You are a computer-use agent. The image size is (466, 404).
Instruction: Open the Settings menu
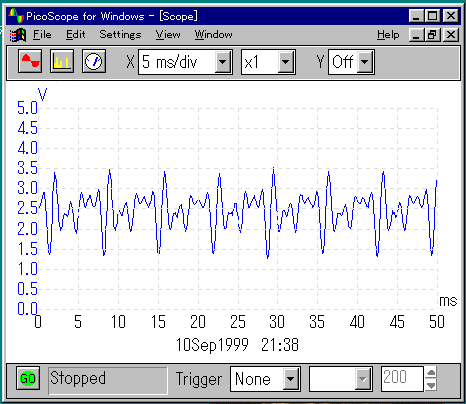coord(120,35)
